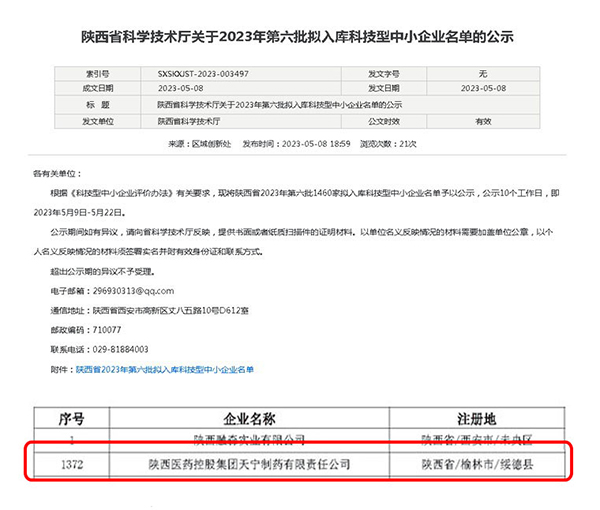Screen dimensions: 600x510
Task: Open the attachment link 陕西省2023年第六批拟入库科技型中小企业名单
Action: [165, 370]
